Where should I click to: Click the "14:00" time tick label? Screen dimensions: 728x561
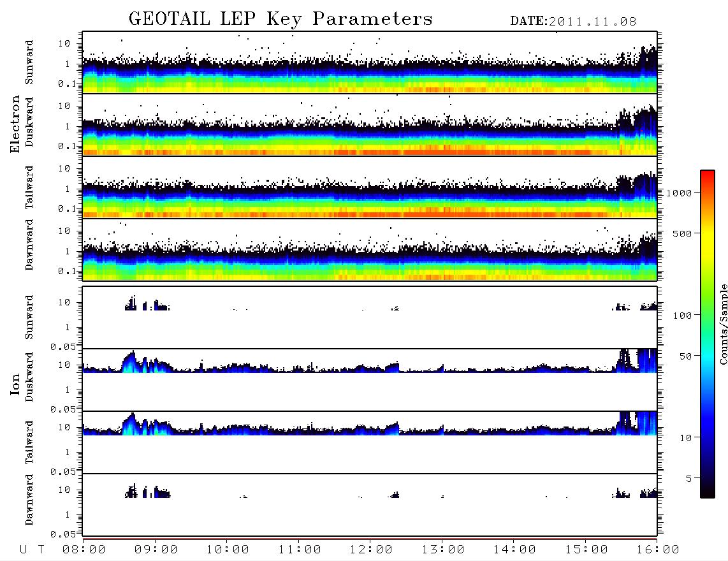(x=514, y=550)
